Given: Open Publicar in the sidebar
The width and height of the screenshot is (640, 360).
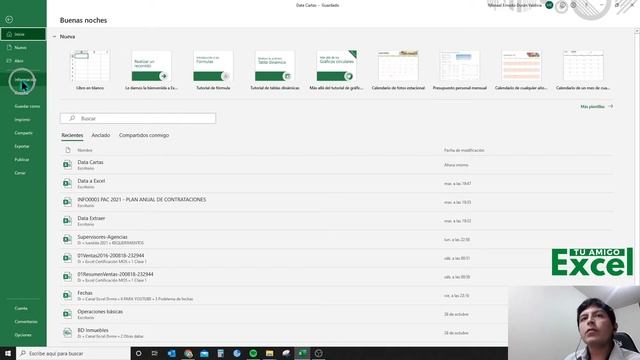Looking at the screenshot, I should [x=22, y=160].
